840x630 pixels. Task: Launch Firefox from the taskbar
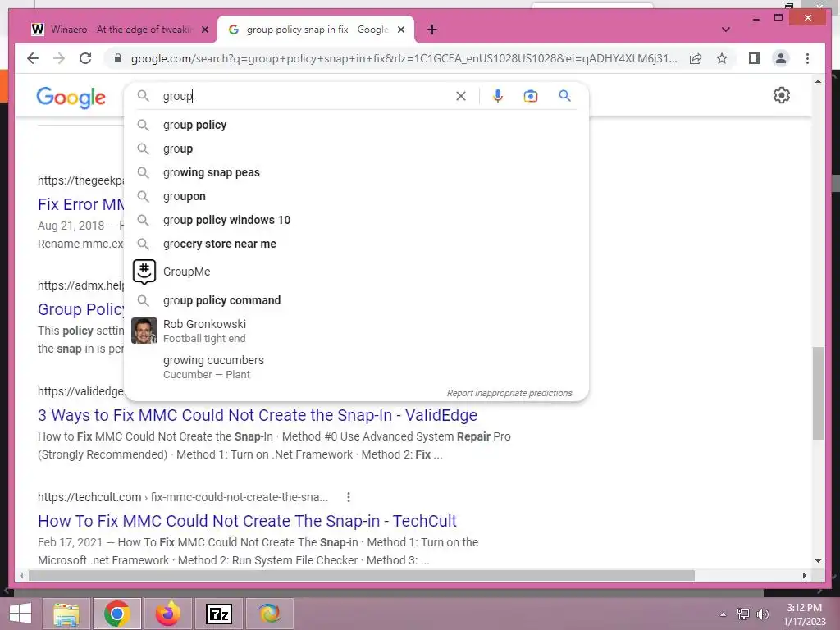pos(167,614)
